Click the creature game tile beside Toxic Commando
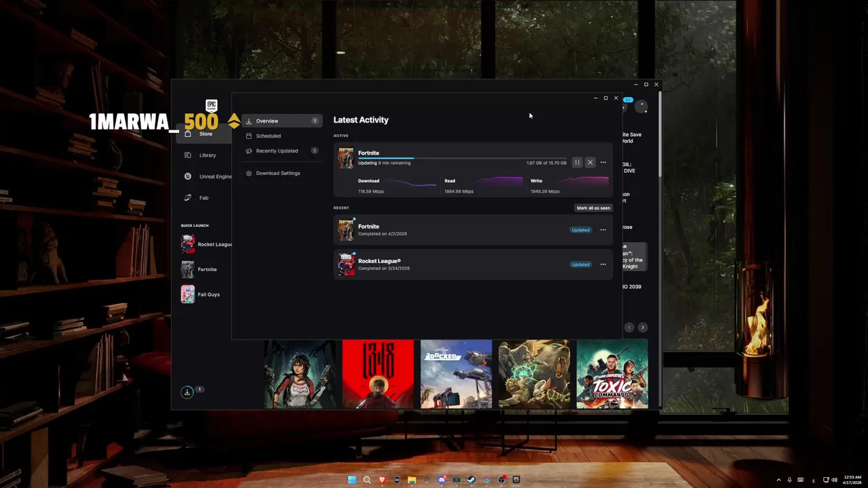The width and height of the screenshot is (868, 488). (534, 374)
